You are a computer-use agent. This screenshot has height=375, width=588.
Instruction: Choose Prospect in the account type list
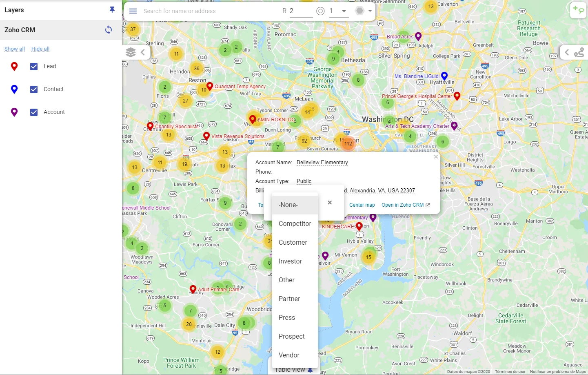click(x=295, y=337)
